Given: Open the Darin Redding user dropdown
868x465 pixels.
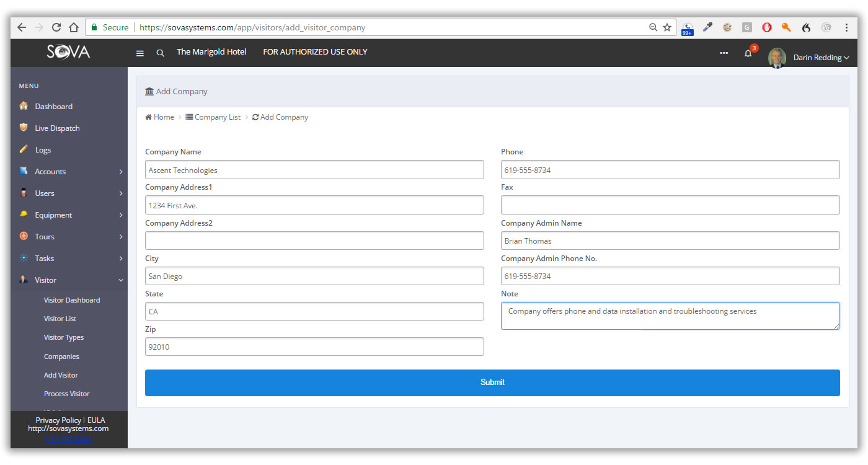Looking at the screenshot, I should pyautogui.click(x=821, y=58).
